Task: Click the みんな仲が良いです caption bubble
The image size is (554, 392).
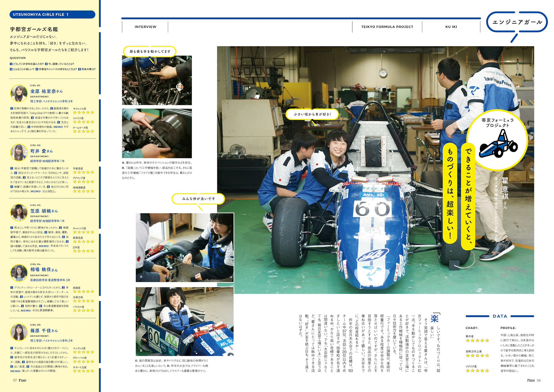Action: (198, 199)
